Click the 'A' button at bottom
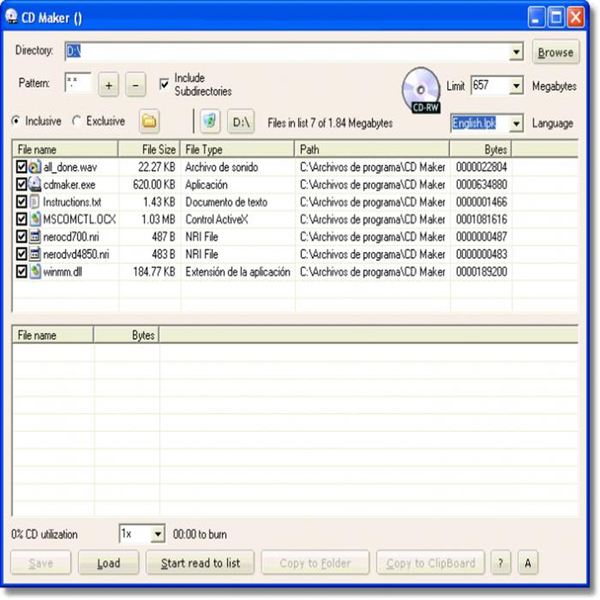Screen dimensions: 600x600 528,562
